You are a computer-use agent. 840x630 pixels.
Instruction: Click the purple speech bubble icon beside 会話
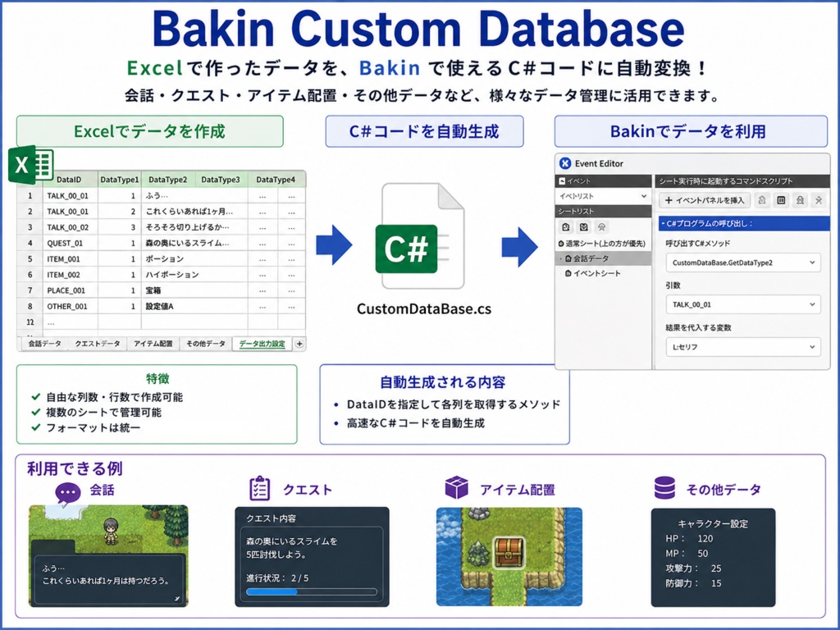coord(67,493)
